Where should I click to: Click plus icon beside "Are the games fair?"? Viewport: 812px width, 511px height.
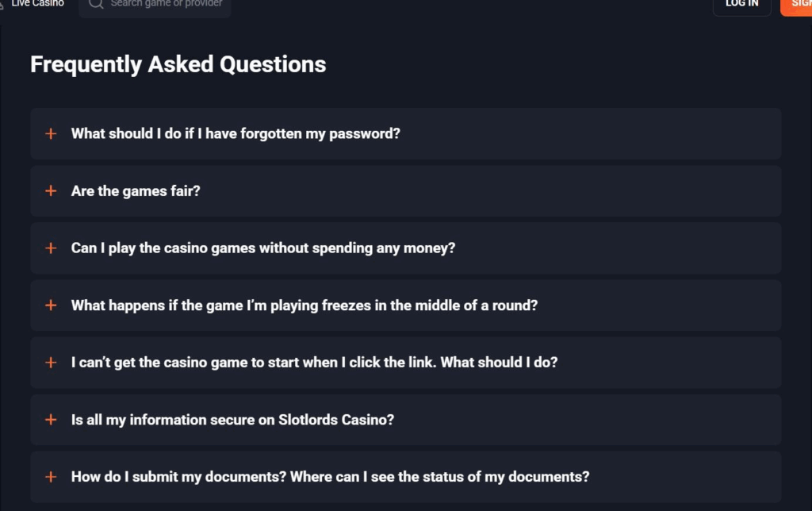point(51,190)
